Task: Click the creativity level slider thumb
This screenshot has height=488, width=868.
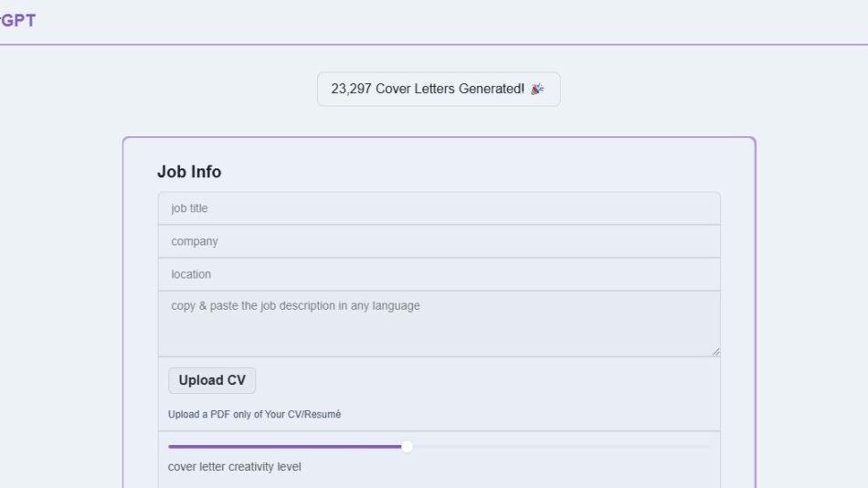Action: (x=407, y=446)
